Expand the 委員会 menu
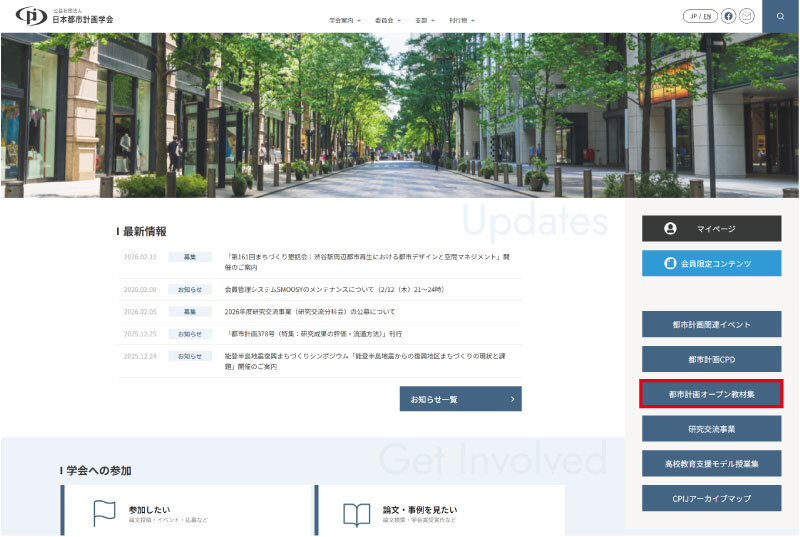The width and height of the screenshot is (800, 537). (388, 20)
